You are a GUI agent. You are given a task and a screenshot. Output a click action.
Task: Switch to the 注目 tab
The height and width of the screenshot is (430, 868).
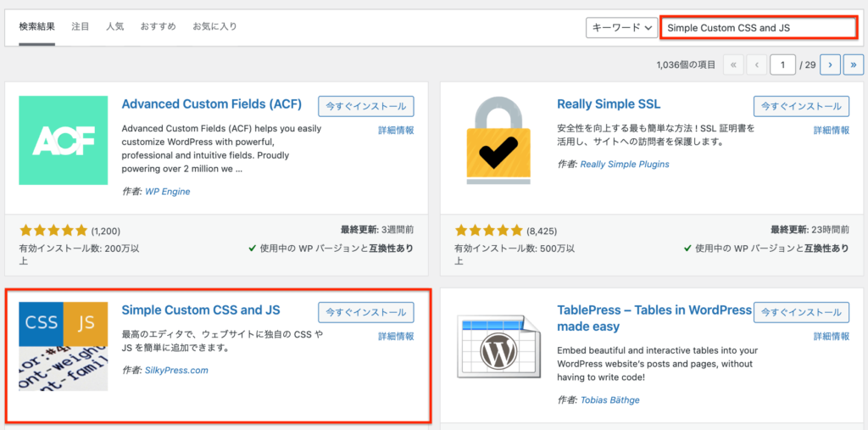pos(81,26)
